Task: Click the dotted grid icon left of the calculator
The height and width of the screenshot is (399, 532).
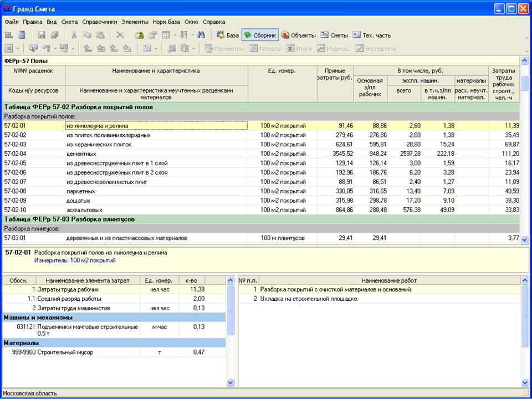Action: (x=9, y=35)
